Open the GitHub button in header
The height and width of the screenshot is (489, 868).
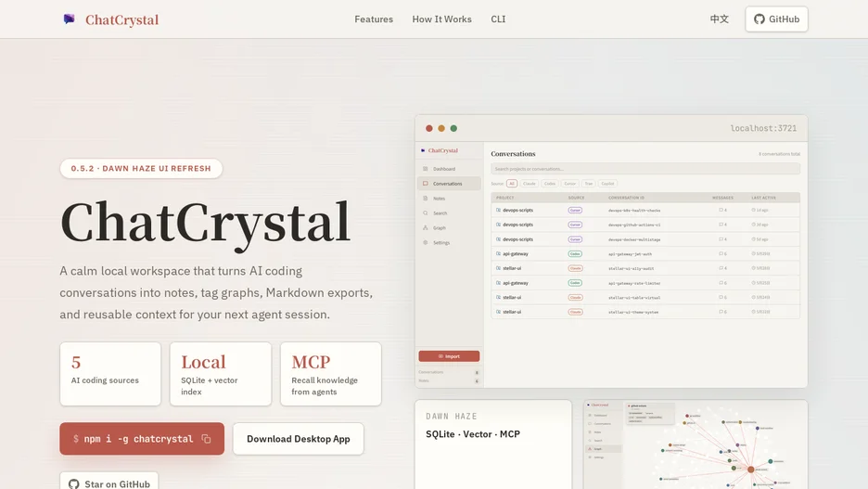(776, 19)
